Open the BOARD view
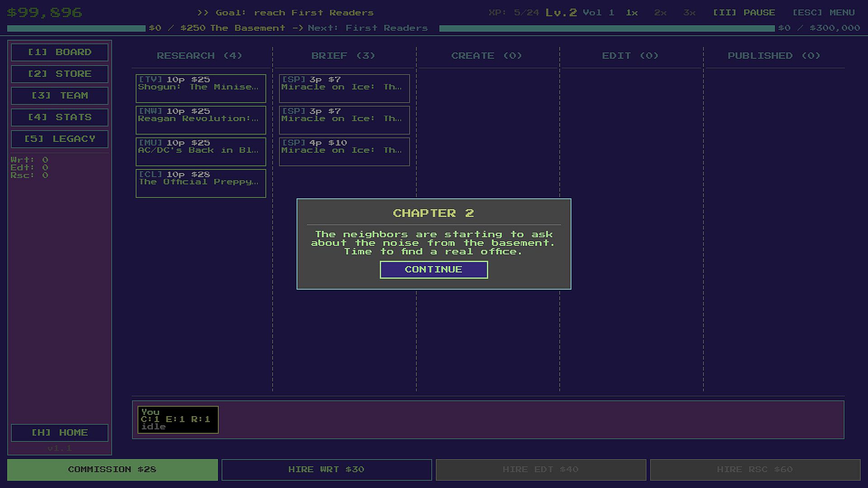Image resolution: width=868 pixels, height=488 pixels. [60, 52]
